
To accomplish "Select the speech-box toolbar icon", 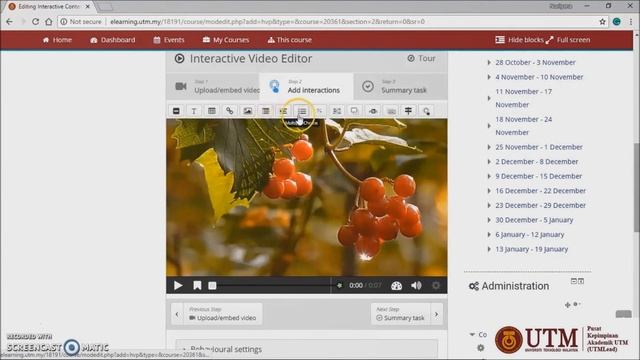I will 354,111.
